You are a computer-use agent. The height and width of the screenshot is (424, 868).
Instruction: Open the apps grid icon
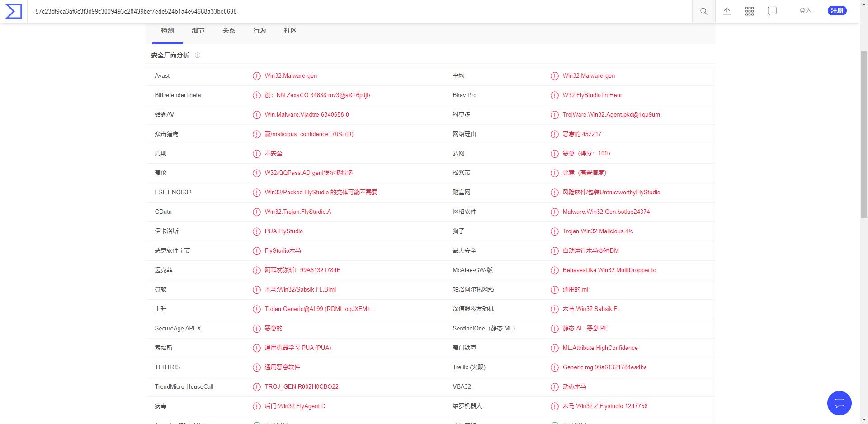pos(750,11)
